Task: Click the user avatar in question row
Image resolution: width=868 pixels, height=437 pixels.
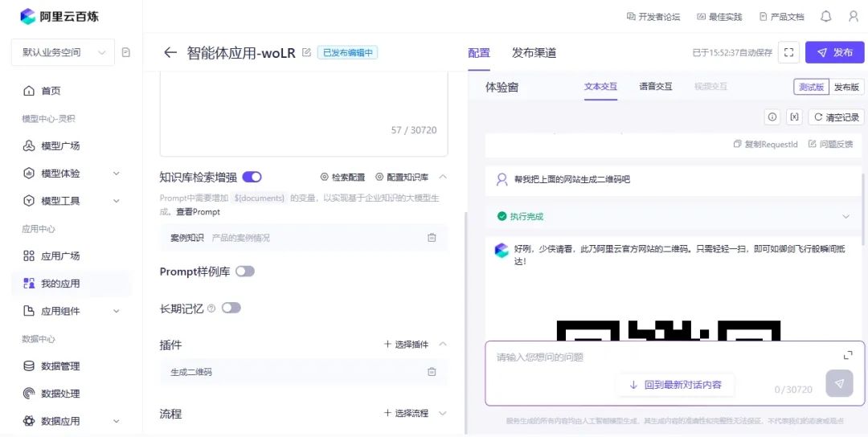Action: pos(502,179)
